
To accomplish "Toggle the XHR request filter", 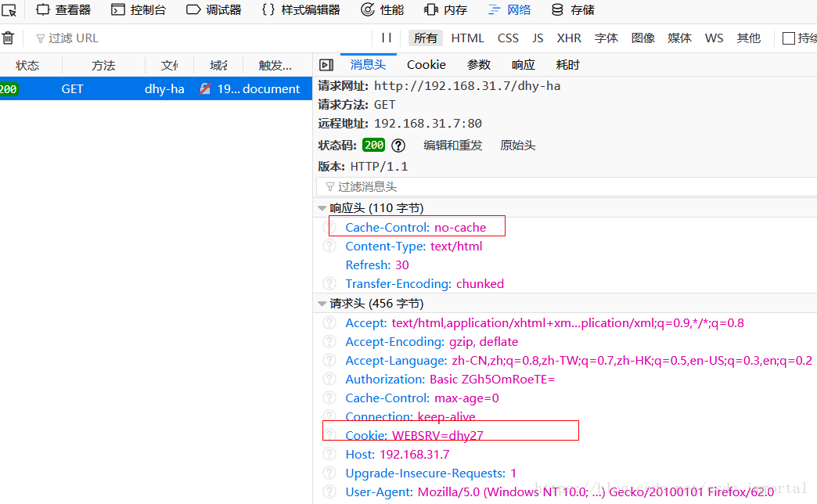I will click(x=569, y=37).
